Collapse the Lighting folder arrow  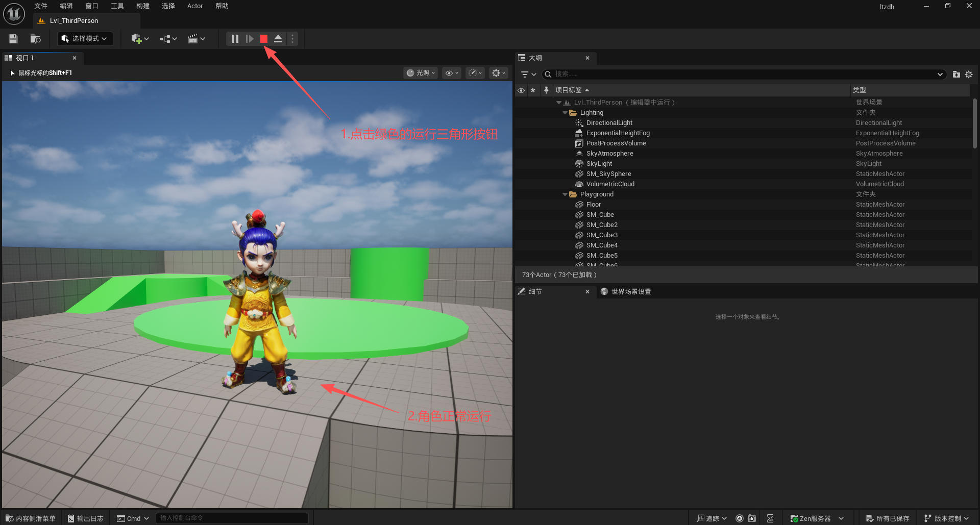(x=565, y=113)
